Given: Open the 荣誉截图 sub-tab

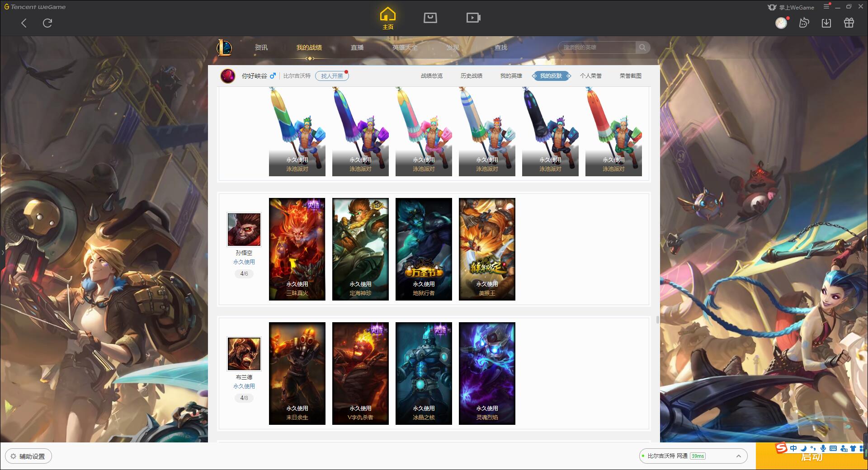Looking at the screenshot, I should pos(631,76).
